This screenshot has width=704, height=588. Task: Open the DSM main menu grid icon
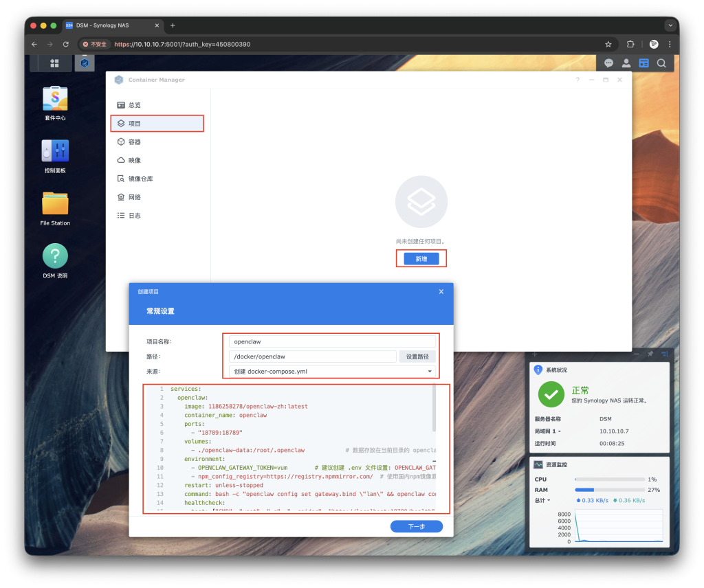pos(54,63)
